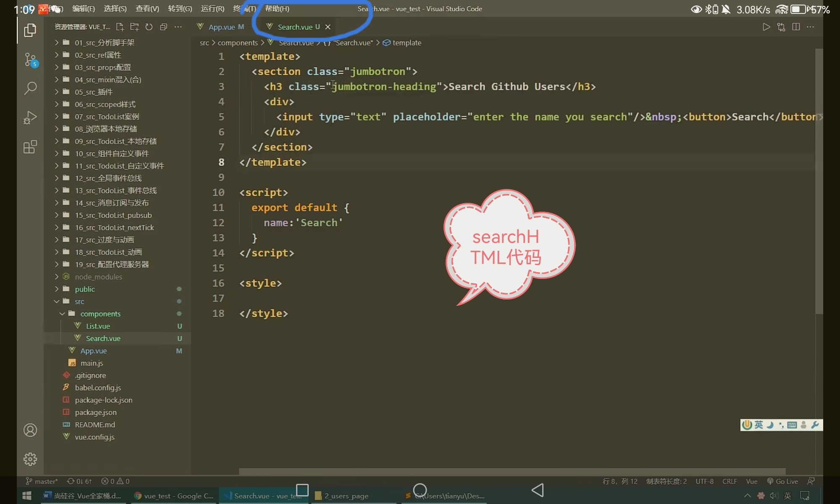Collapse all folders in explorer
Viewport: 840px width, 504px height.
(x=163, y=27)
